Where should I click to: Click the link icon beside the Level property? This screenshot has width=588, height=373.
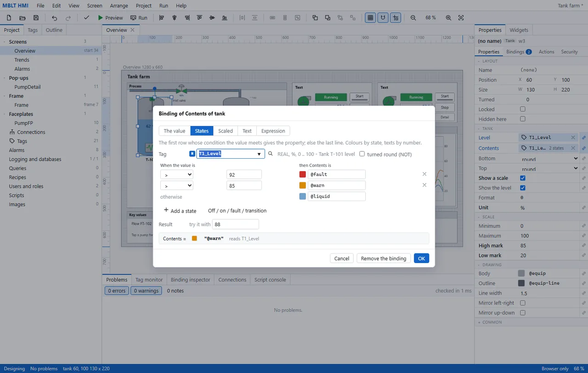[584, 138]
